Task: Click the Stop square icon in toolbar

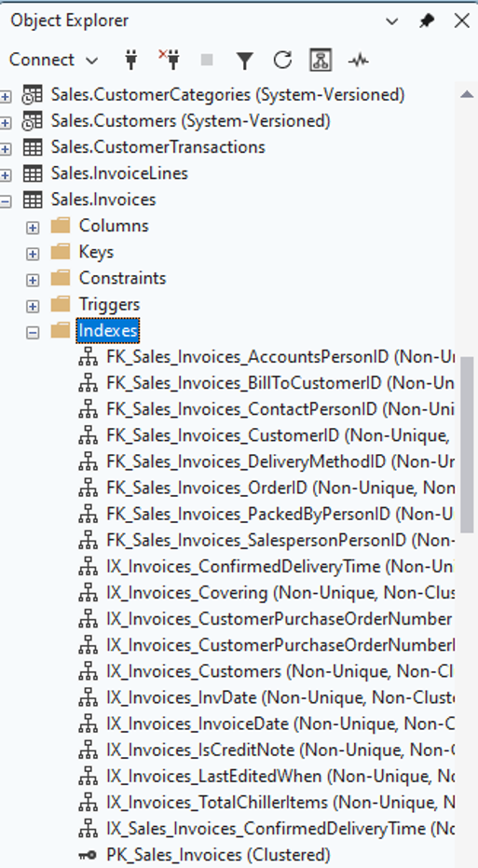Action: (207, 60)
